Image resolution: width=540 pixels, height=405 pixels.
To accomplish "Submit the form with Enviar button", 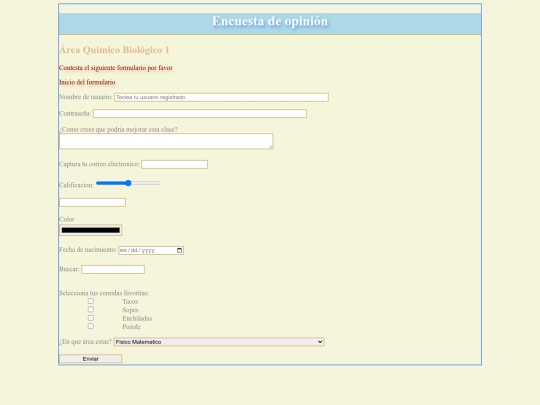I will [x=91, y=359].
